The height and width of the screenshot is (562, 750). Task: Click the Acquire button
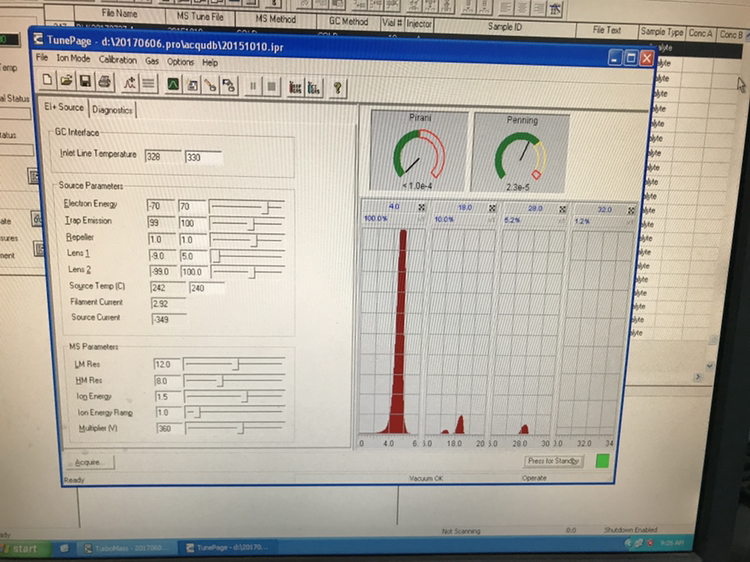pos(89,462)
